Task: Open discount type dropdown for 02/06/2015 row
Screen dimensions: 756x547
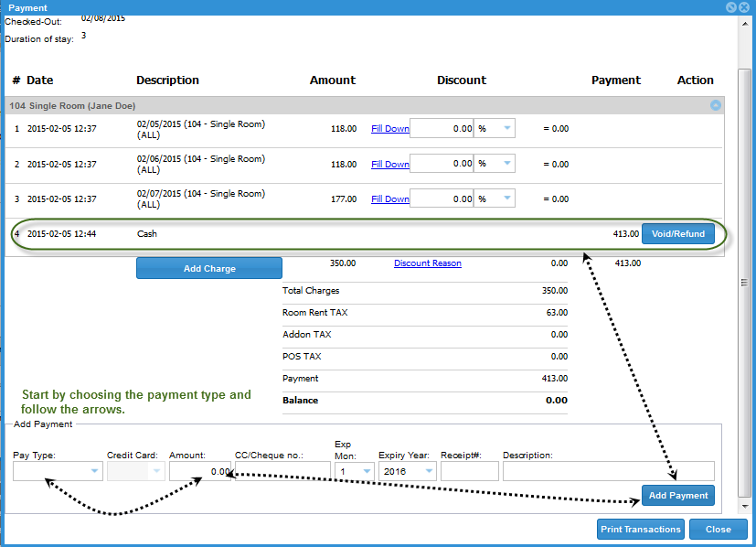Action: click(x=495, y=164)
